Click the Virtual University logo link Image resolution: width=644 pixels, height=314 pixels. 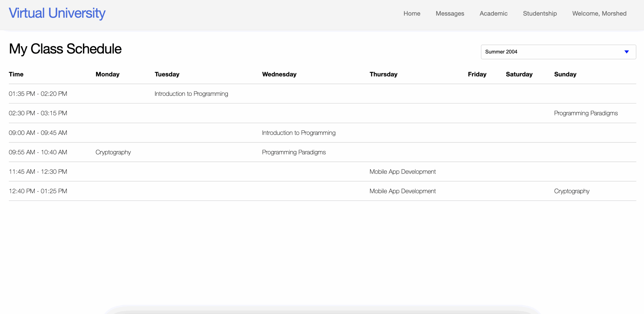coord(57,13)
